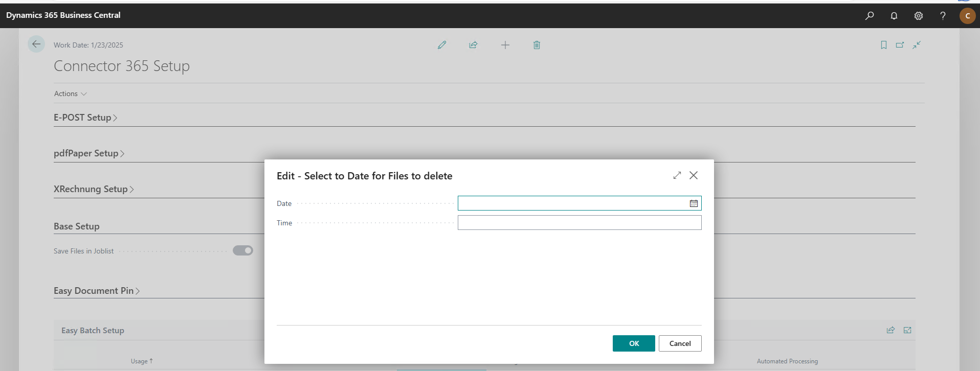Open the settings gear icon
The height and width of the screenshot is (371, 980).
(x=919, y=16)
